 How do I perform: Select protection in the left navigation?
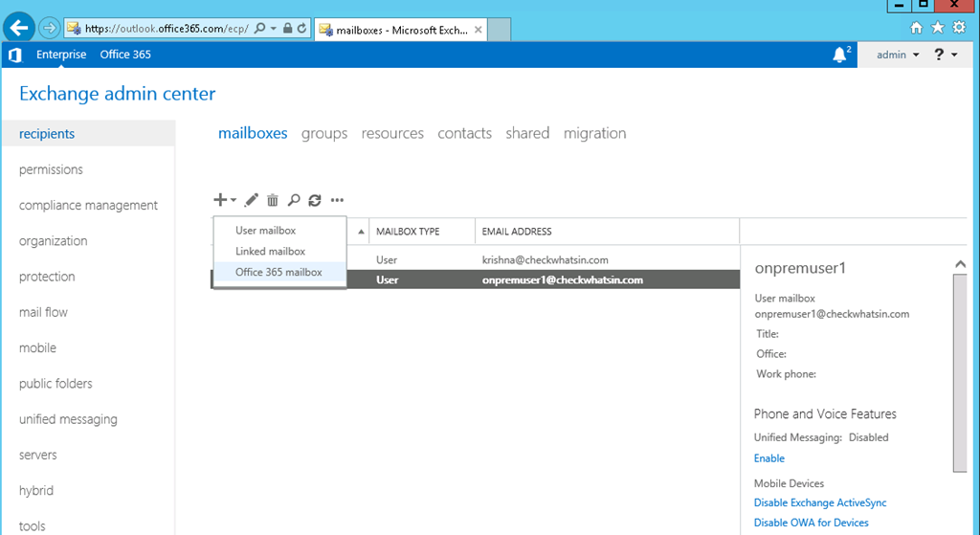[47, 277]
